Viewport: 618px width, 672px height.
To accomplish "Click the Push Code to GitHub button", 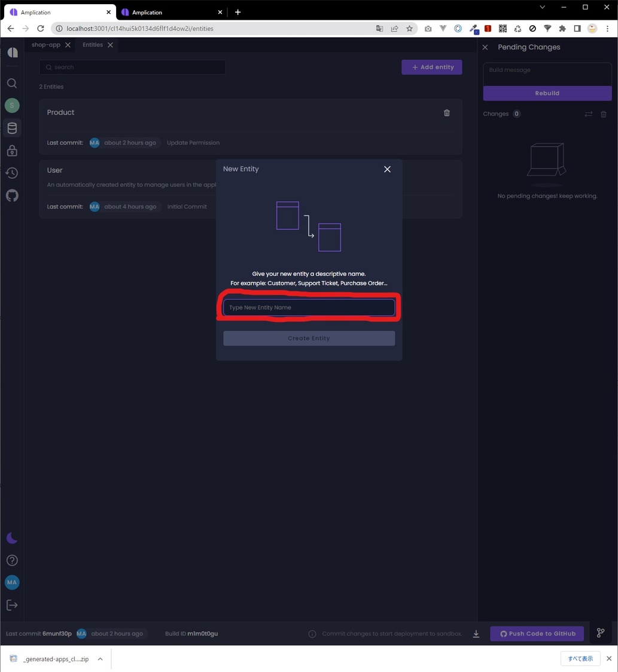I will (x=537, y=634).
